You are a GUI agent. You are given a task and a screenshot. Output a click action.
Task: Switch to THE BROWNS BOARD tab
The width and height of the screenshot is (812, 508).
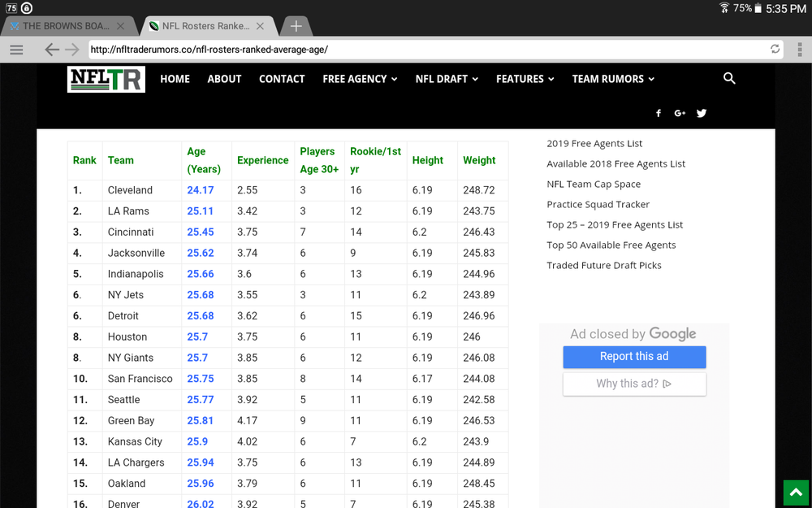pos(67,26)
